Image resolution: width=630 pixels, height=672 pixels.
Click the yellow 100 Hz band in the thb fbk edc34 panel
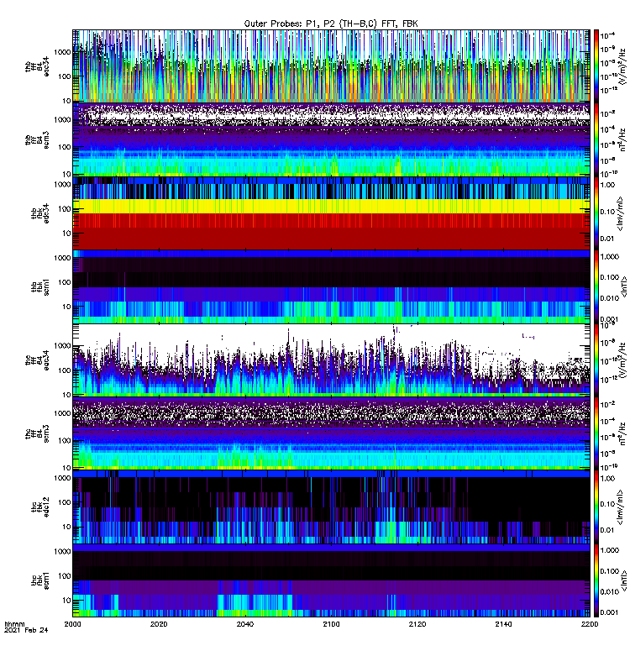331,206
